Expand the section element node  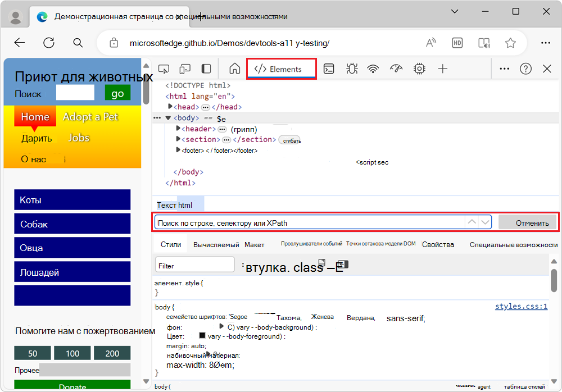pyautogui.click(x=179, y=139)
